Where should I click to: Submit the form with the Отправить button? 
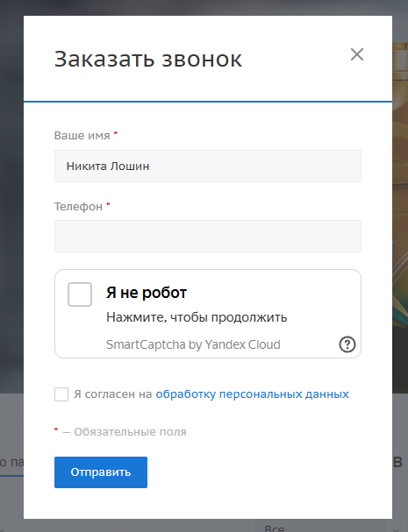[x=101, y=472]
